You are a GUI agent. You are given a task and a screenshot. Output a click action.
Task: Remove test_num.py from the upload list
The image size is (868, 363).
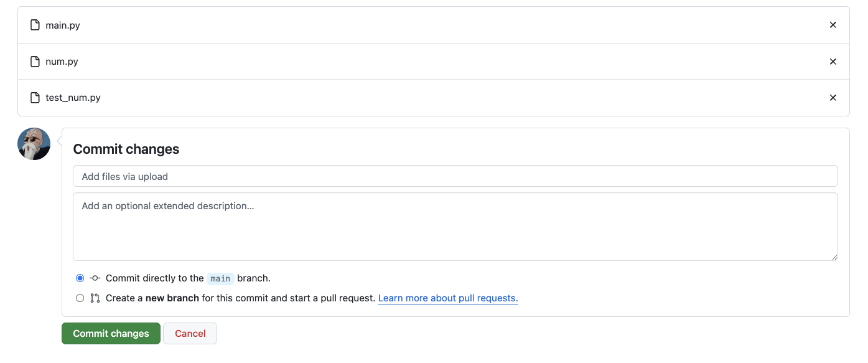click(x=833, y=98)
